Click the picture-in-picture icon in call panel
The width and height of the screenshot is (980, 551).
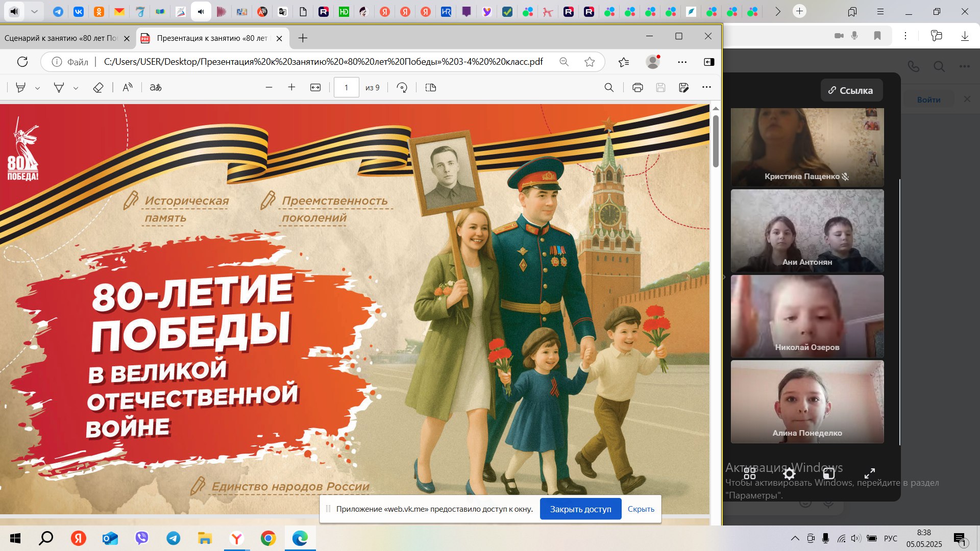click(x=829, y=473)
